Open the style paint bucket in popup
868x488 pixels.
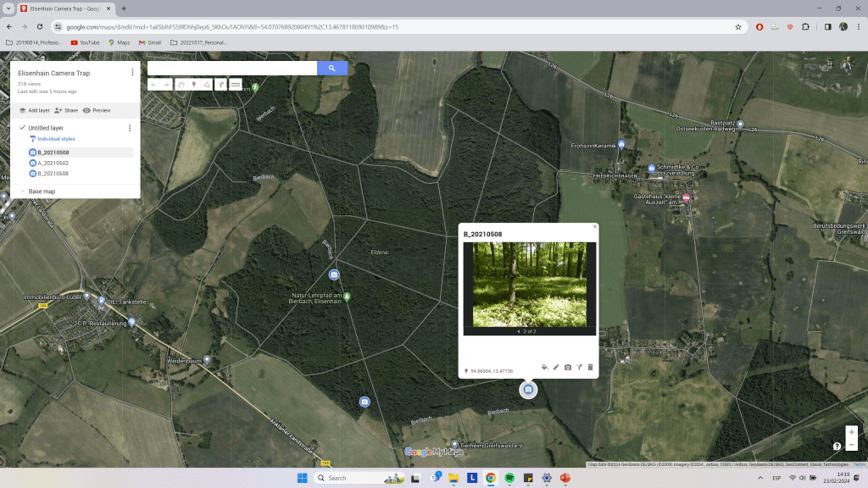(545, 367)
